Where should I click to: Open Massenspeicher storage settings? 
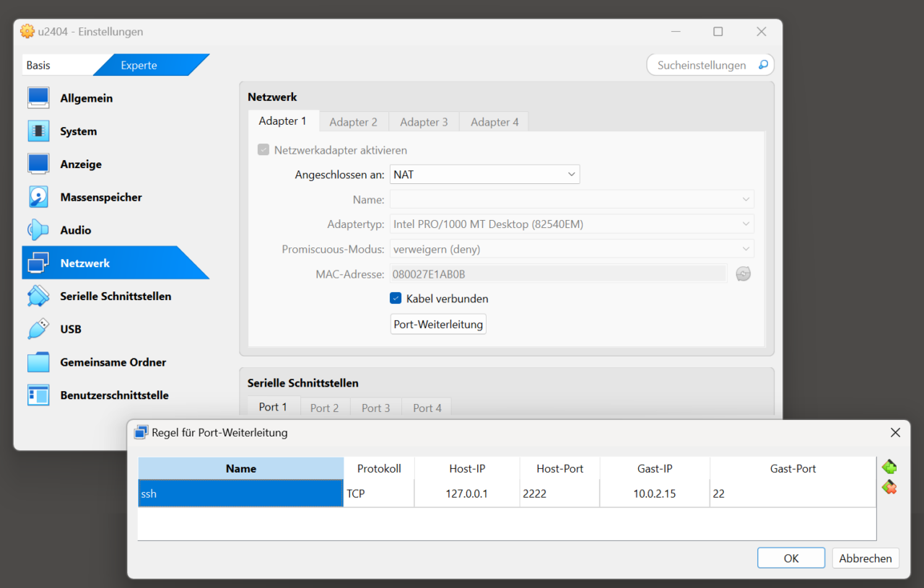pyautogui.click(x=100, y=197)
